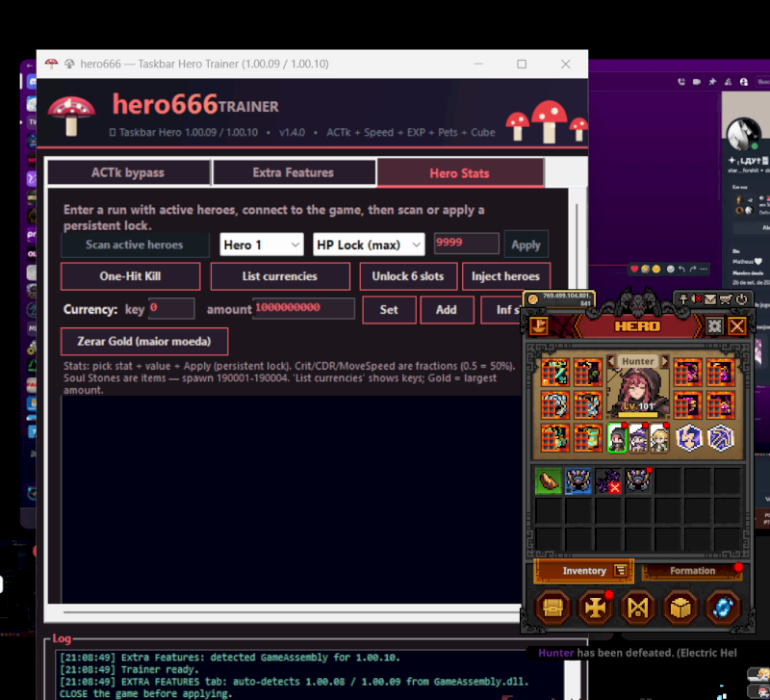The width and height of the screenshot is (770, 700).
Task: Select crossed teal swords equipment slot
Action: 555,373
